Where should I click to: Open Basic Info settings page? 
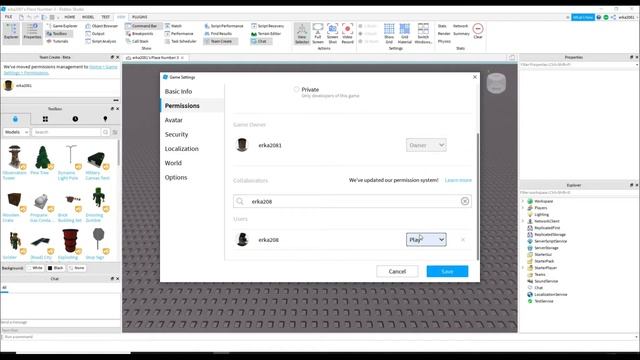click(x=178, y=91)
